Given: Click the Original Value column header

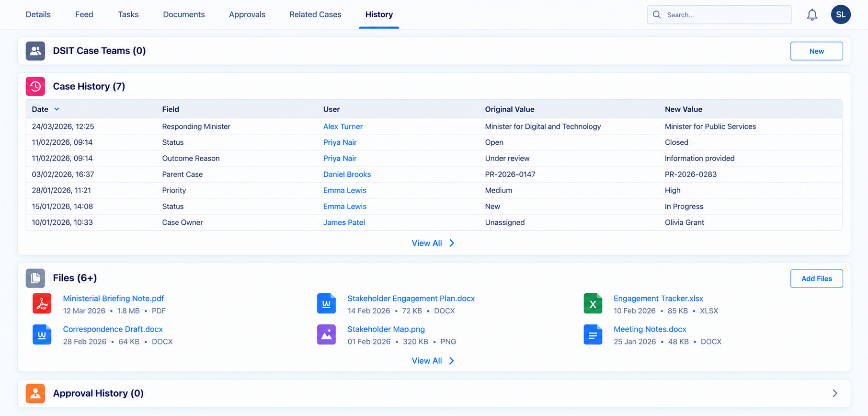Looking at the screenshot, I should click(x=510, y=109).
